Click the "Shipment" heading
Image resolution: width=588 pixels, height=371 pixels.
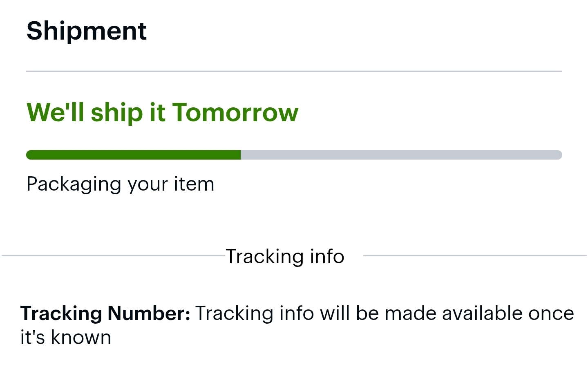click(87, 31)
